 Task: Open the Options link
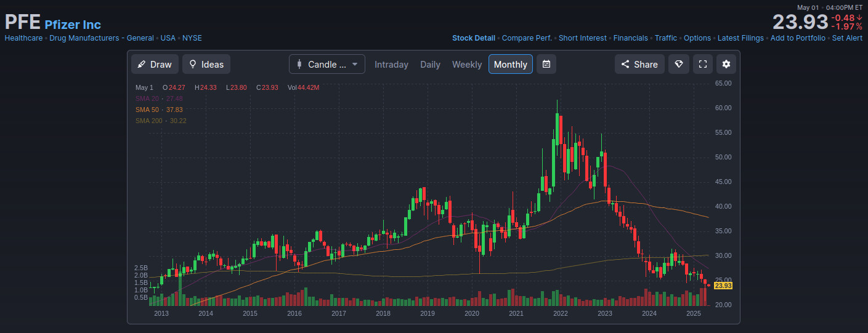pyautogui.click(x=697, y=38)
